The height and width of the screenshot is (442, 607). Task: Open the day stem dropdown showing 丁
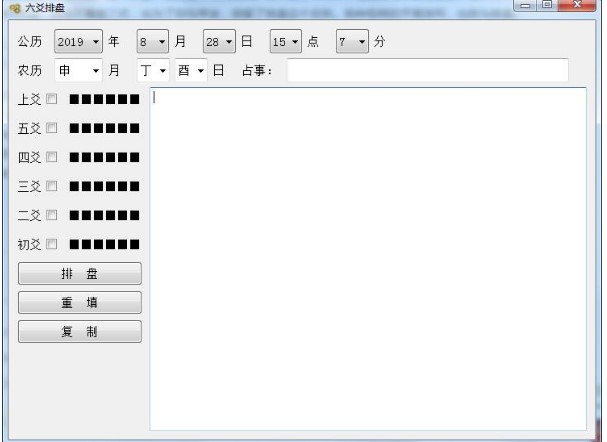tap(153, 70)
